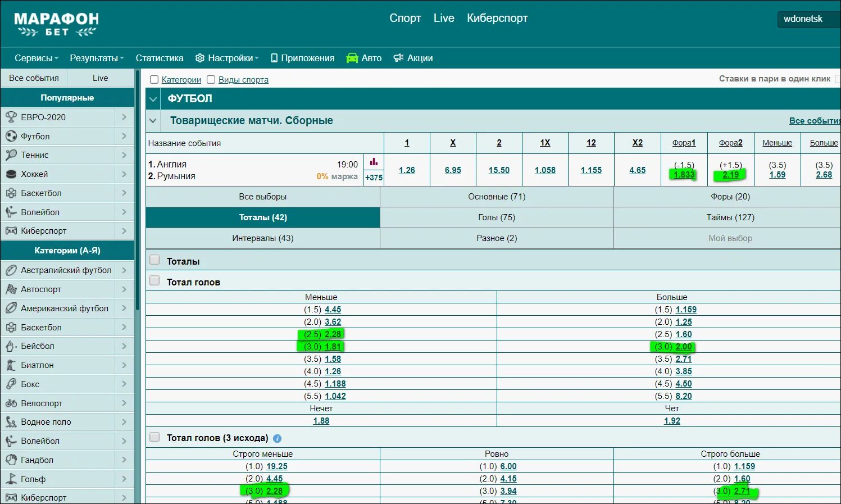Select Чет odds 1.92
The height and width of the screenshot is (504, 841).
pyautogui.click(x=672, y=421)
